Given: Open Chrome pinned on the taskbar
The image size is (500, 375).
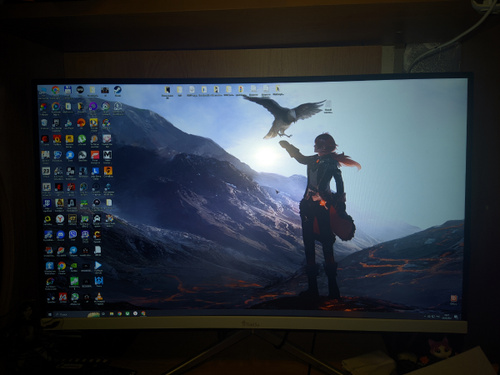Looking at the screenshot, I should point(119,314).
